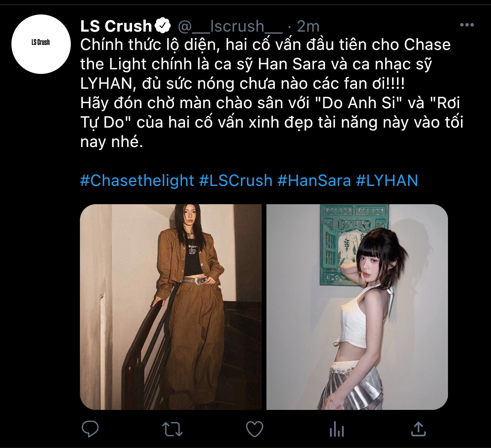
Task: View the right photo of woman in white top
Action: [357, 307]
